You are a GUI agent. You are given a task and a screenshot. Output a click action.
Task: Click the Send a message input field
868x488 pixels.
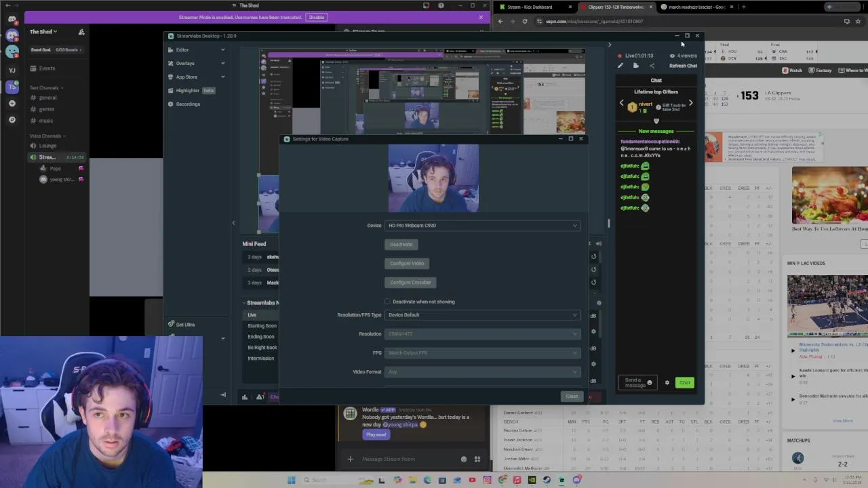[637, 383]
